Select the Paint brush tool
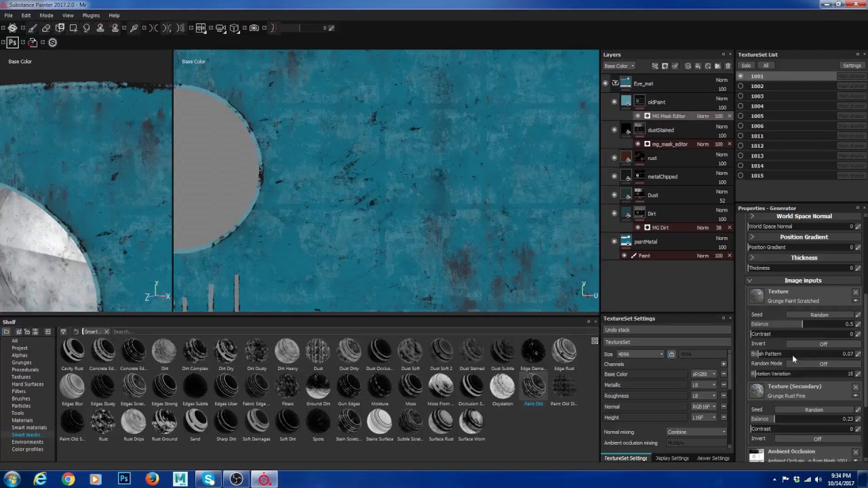Viewport: 868px width, 488px height. point(32,28)
